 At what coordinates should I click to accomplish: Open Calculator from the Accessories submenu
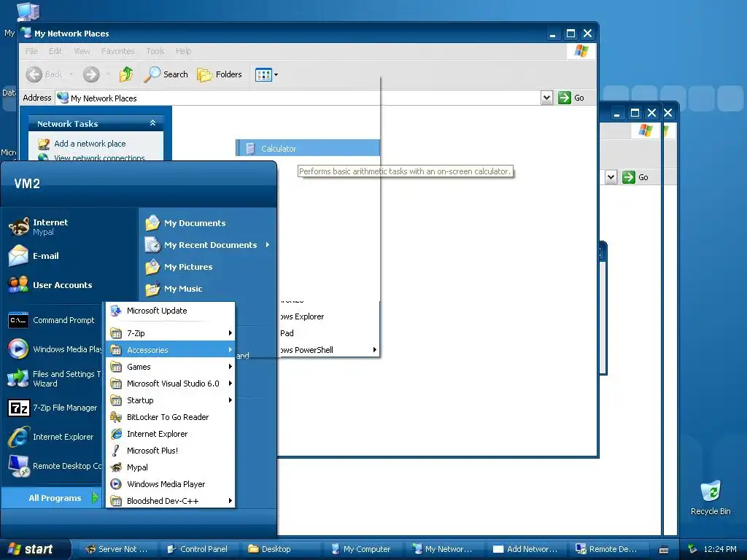308,149
